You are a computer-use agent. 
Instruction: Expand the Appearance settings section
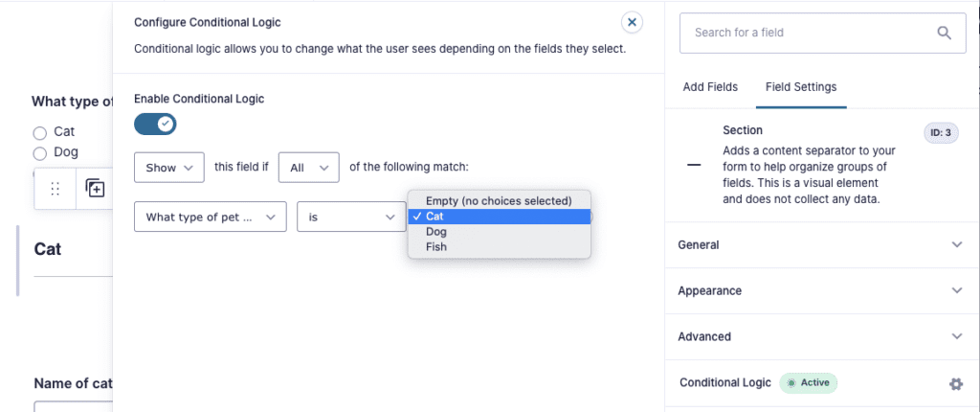(x=822, y=291)
